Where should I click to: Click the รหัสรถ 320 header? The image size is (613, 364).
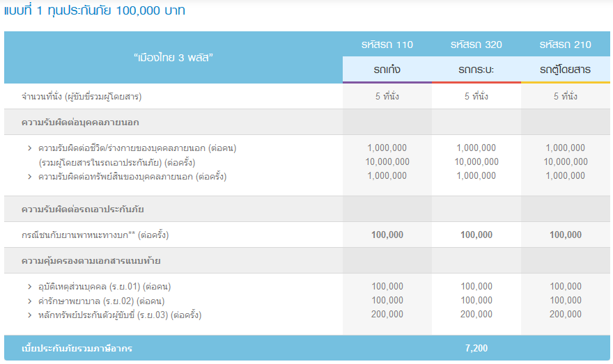click(x=476, y=45)
